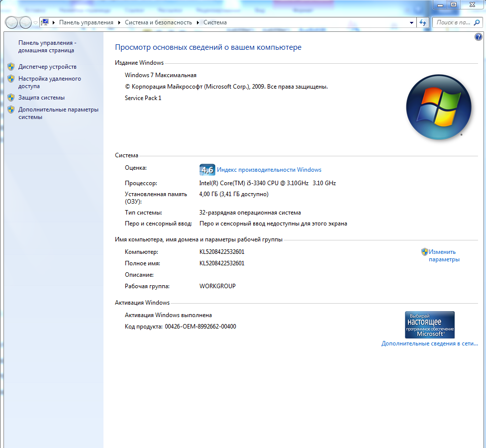
Task: Click the magnifier search icon
Action: point(477,22)
